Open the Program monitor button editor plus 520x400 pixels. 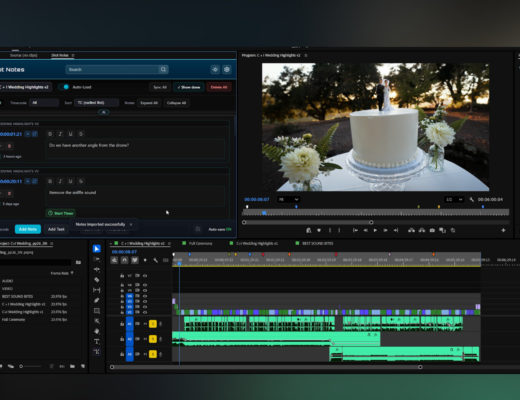click(x=503, y=230)
